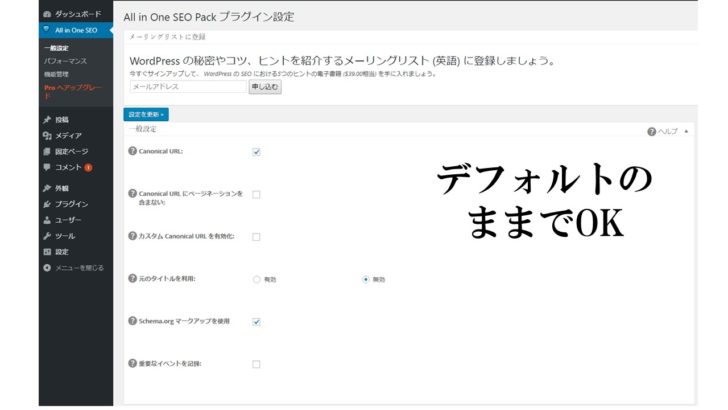Click the Media (メディア) icon
728x410 pixels.
(x=47, y=136)
